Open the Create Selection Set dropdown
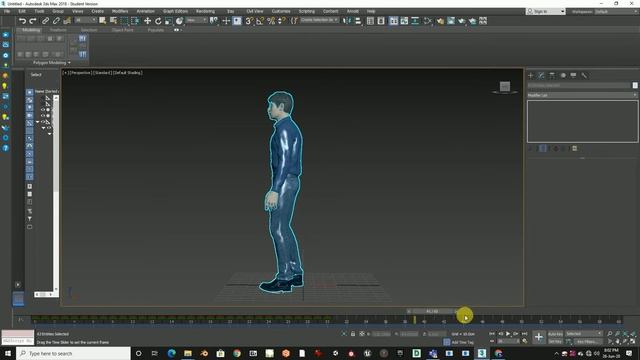This screenshot has height=360, width=640. [319, 20]
